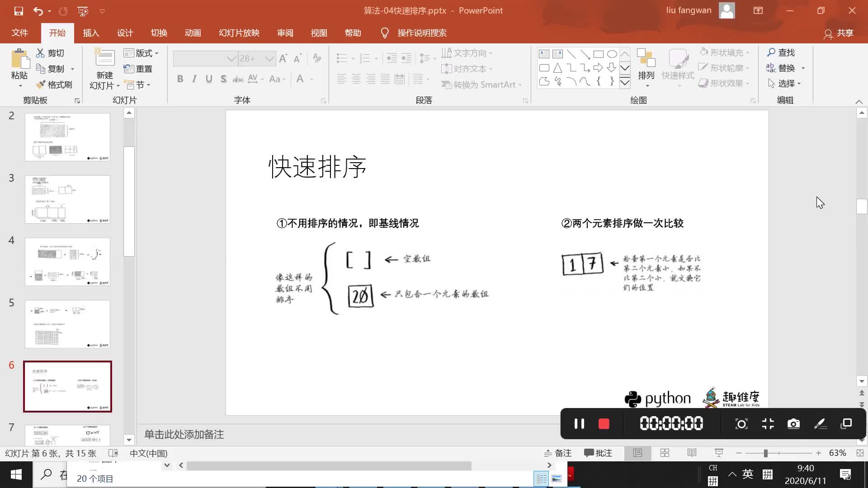868x488 pixels.
Task: Click the Save icon in quick access toolbar
Action: [19, 11]
